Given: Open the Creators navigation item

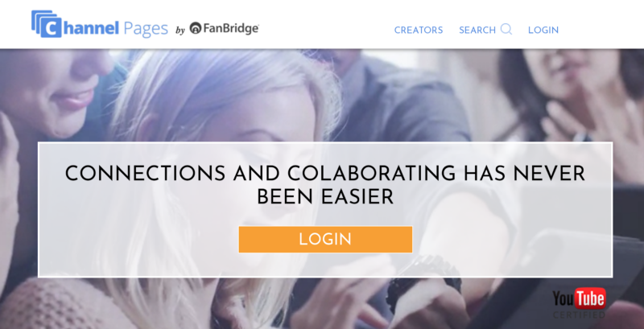Looking at the screenshot, I should (419, 30).
